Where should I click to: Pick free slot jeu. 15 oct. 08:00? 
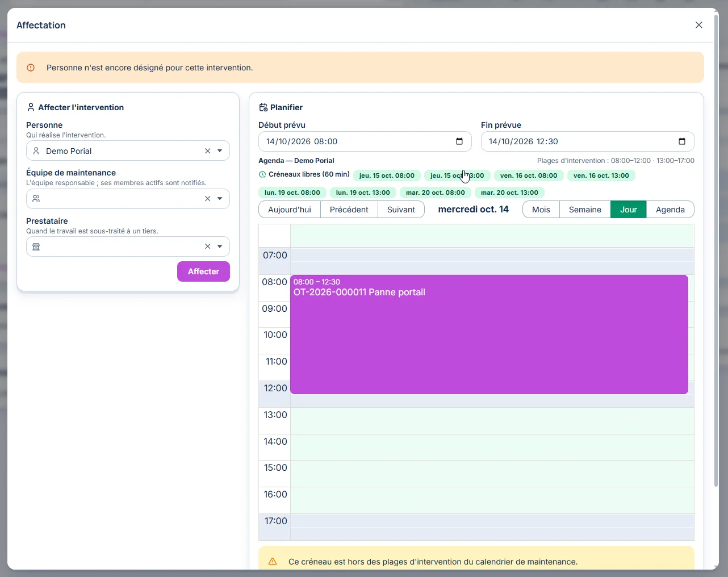tap(387, 175)
